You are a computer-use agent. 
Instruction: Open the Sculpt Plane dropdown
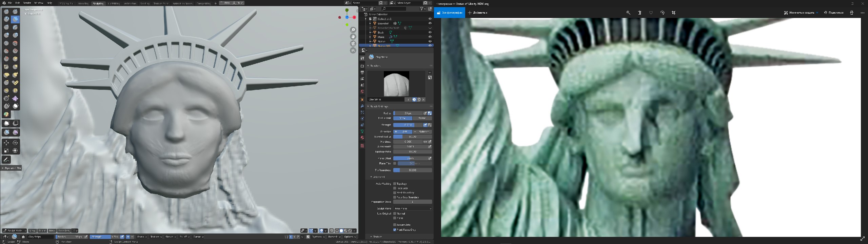click(413, 208)
